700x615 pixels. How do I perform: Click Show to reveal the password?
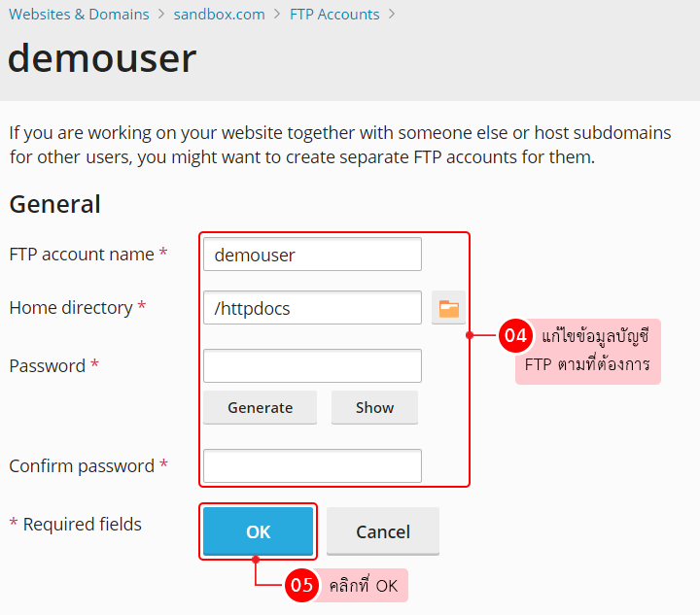pyautogui.click(x=374, y=408)
